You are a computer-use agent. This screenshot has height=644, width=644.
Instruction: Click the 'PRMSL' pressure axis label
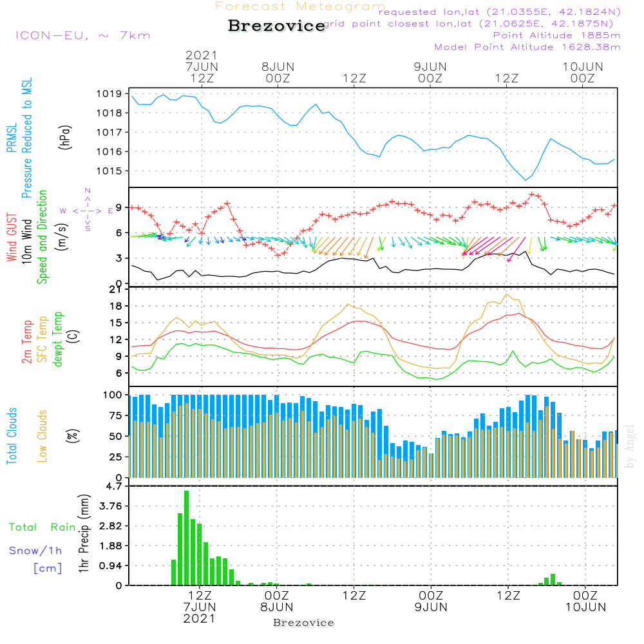pos(12,138)
